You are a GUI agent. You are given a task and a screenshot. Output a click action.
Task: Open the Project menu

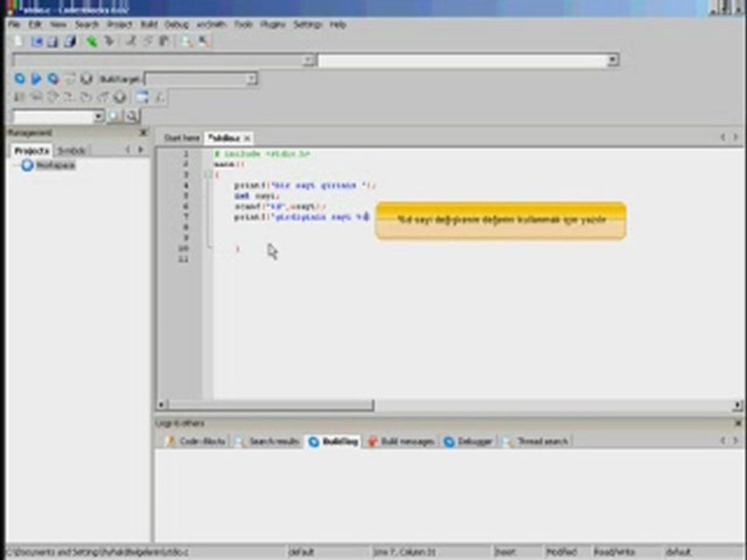(119, 24)
